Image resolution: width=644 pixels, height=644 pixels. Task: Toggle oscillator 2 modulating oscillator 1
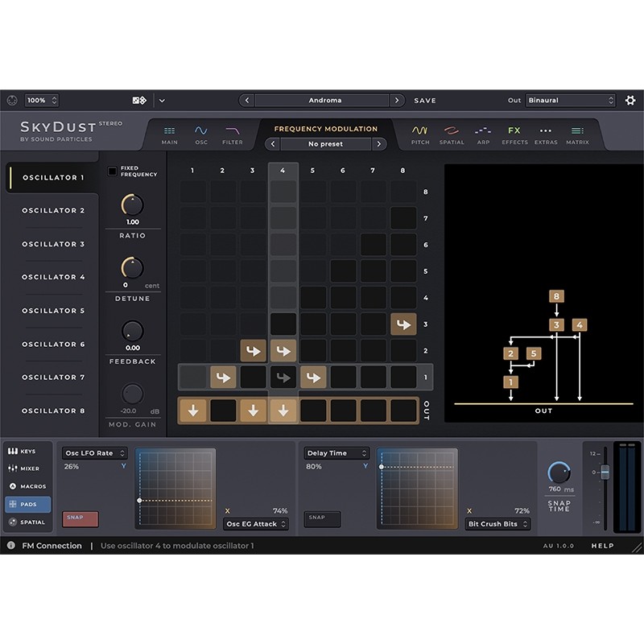click(223, 377)
